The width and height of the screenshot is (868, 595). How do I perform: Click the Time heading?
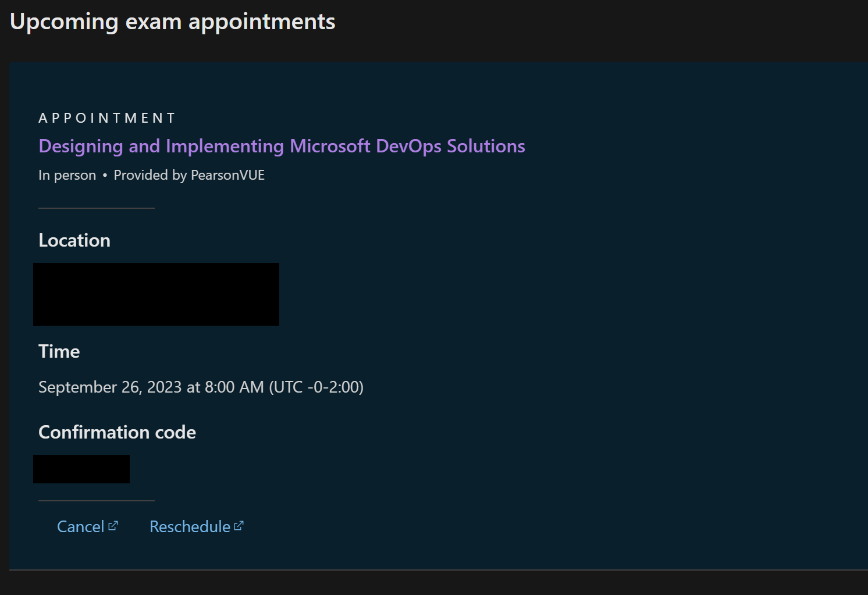59,351
